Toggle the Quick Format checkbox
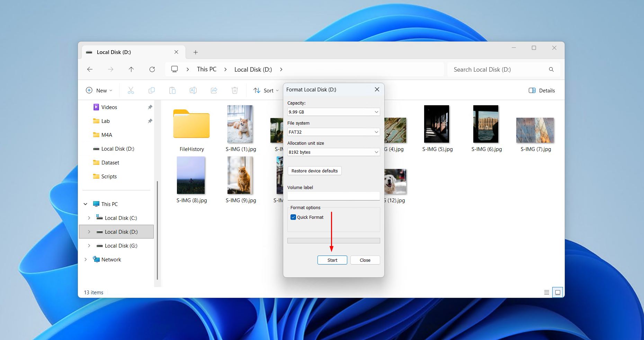Image resolution: width=644 pixels, height=340 pixels. click(x=293, y=217)
